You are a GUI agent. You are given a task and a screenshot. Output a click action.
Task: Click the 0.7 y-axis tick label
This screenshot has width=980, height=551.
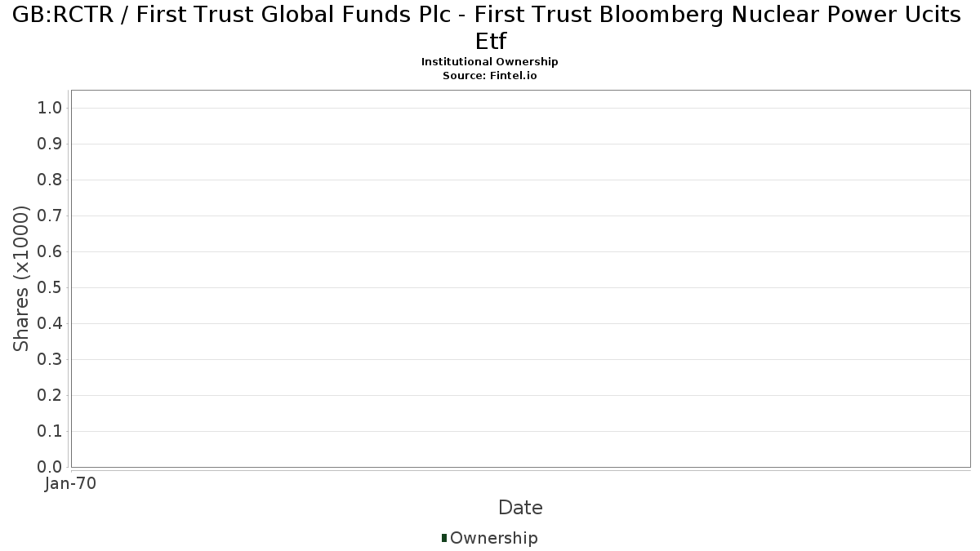click(51, 216)
